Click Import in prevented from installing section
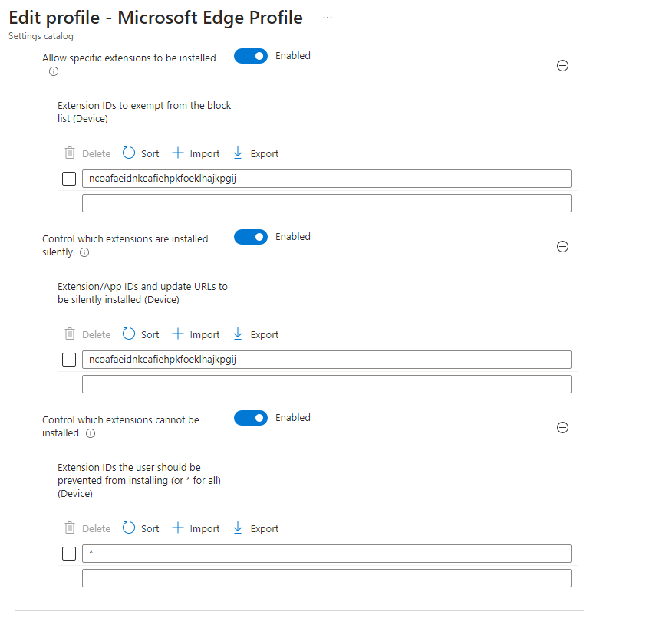672x628 pixels. point(196,528)
